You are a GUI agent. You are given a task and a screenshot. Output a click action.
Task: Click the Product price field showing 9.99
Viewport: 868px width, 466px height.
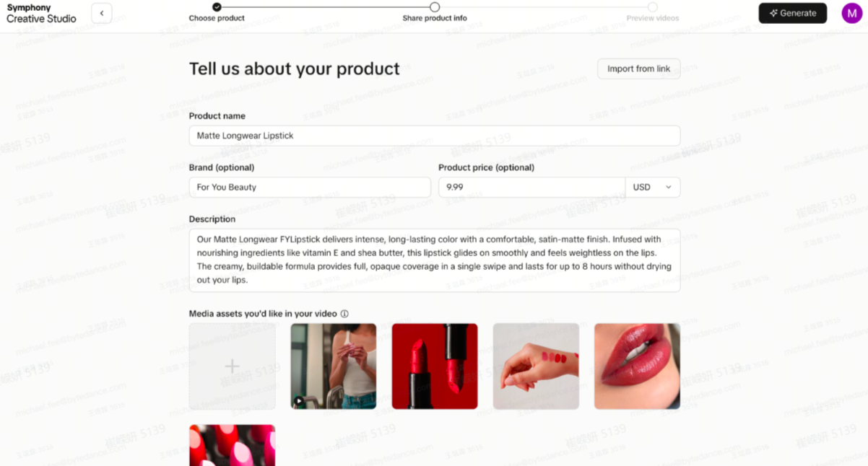click(x=531, y=187)
